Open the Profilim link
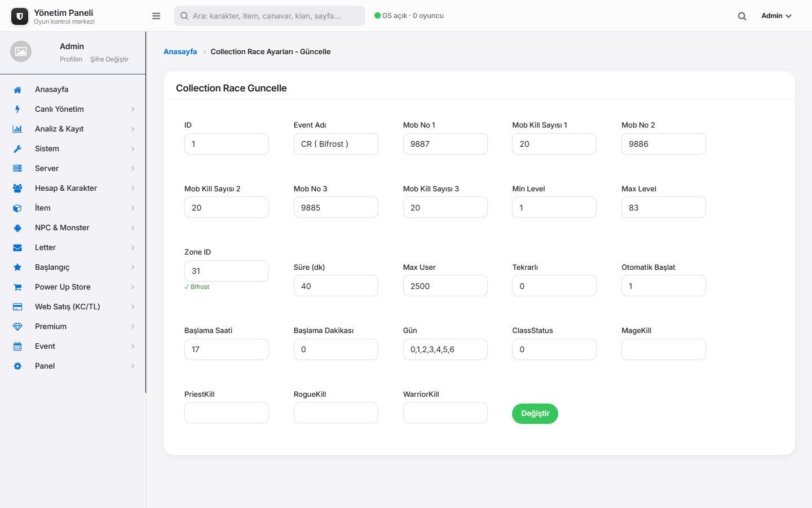 tap(71, 59)
